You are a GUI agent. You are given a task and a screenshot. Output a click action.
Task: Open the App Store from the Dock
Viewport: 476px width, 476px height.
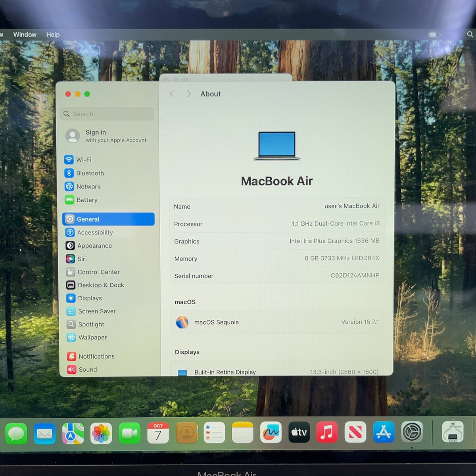pos(384,432)
